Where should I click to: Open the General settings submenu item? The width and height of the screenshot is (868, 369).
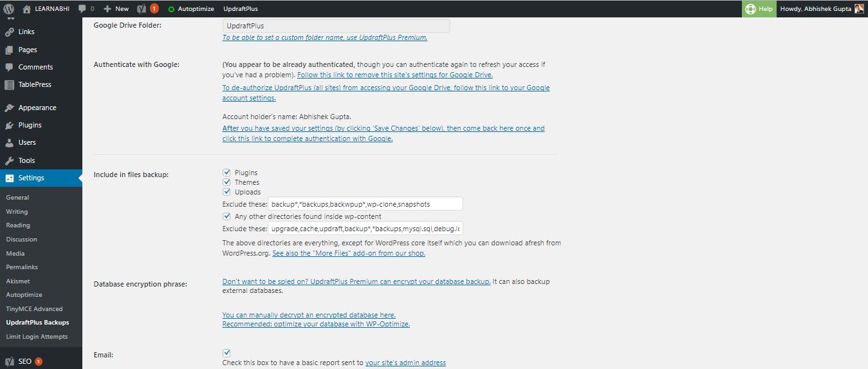point(18,198)
